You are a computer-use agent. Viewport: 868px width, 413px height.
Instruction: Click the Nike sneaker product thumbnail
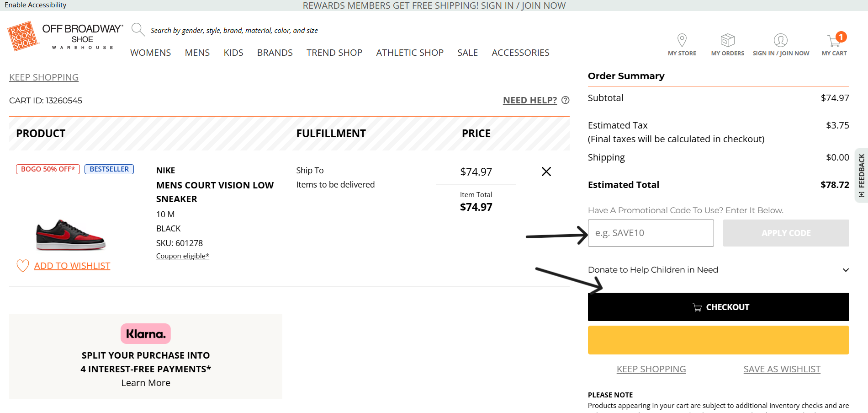tap(70, 234)
